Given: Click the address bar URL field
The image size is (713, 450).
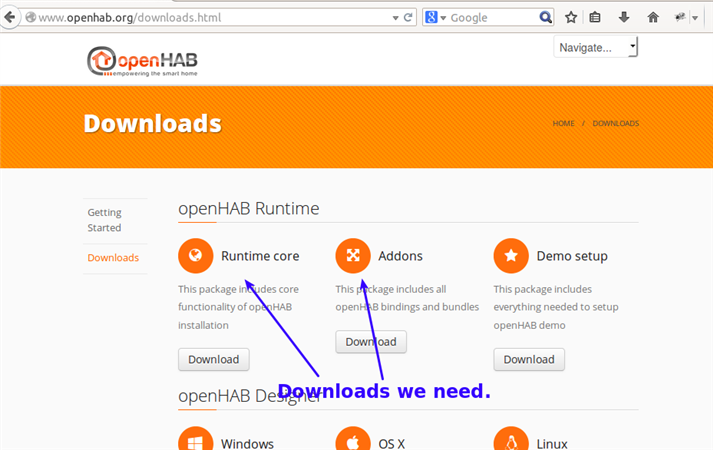Looking at the screenshot, I should (211, 18).
